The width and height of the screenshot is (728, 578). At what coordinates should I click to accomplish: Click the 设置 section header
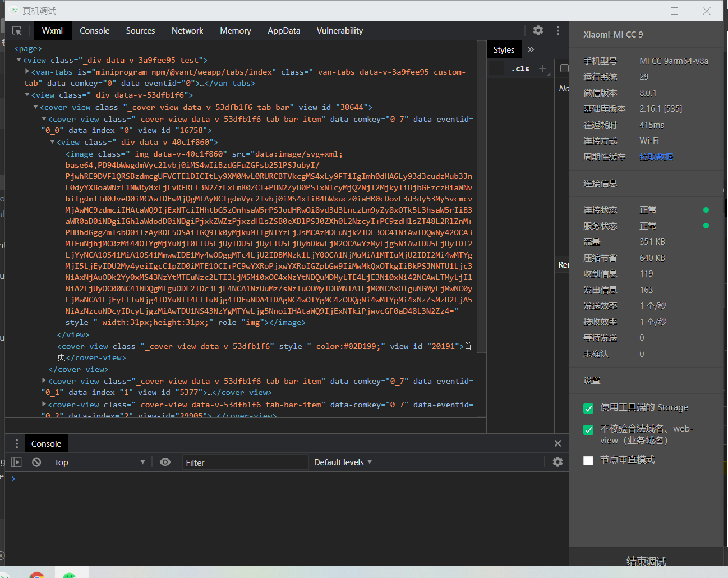click(592, 380)
